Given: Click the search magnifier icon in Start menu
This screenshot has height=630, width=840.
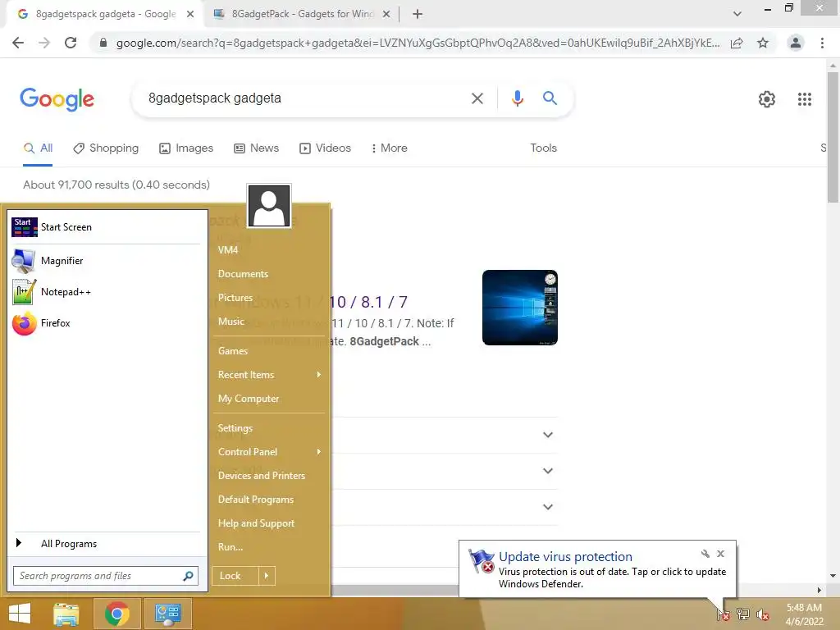Looking at the screenshot, I should pos(188,576).
